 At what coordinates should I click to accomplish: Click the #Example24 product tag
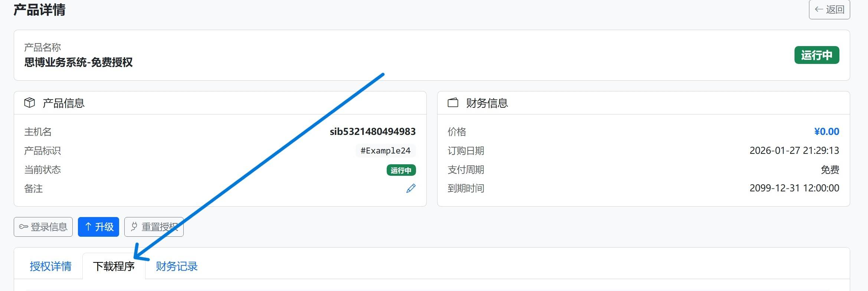point(385,151)
